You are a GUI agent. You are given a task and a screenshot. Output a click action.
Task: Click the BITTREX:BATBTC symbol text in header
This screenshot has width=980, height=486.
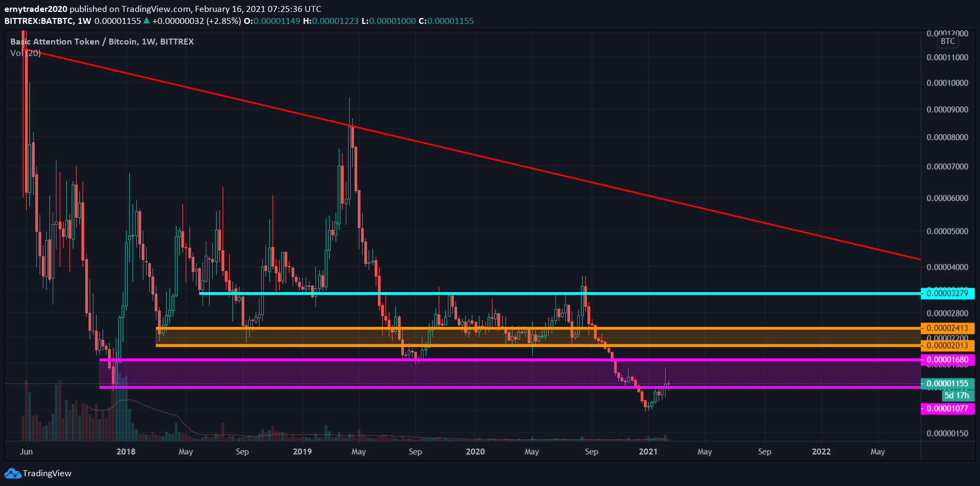click(39, 21)
